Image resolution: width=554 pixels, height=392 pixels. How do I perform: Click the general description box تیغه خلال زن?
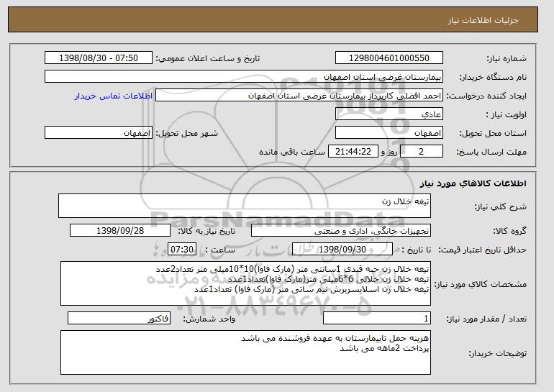coord(245,206)
